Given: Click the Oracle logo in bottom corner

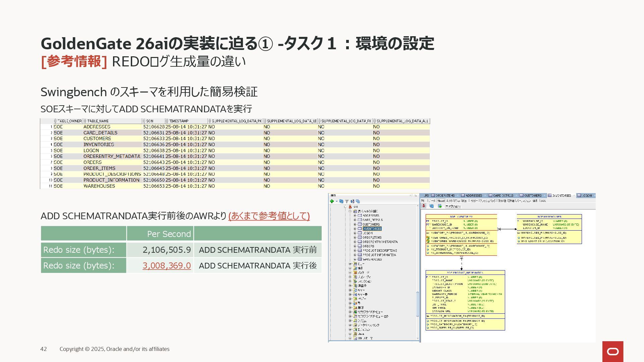Looking at the screenshot, I should pyautogui.click(x=612, y=351).
